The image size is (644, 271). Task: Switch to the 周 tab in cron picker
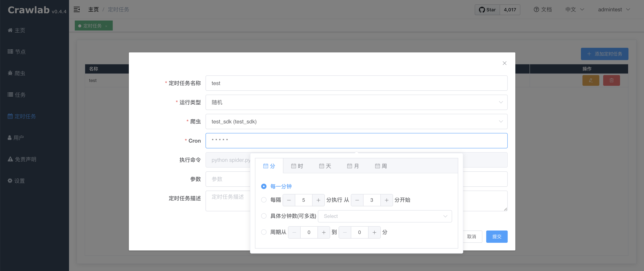(381, 166)
